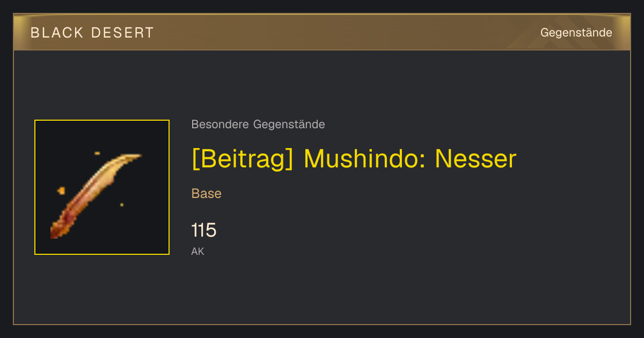The image size is (644, 338).
Task: Click the 115 attack value
Action: [x=204, y=231]
